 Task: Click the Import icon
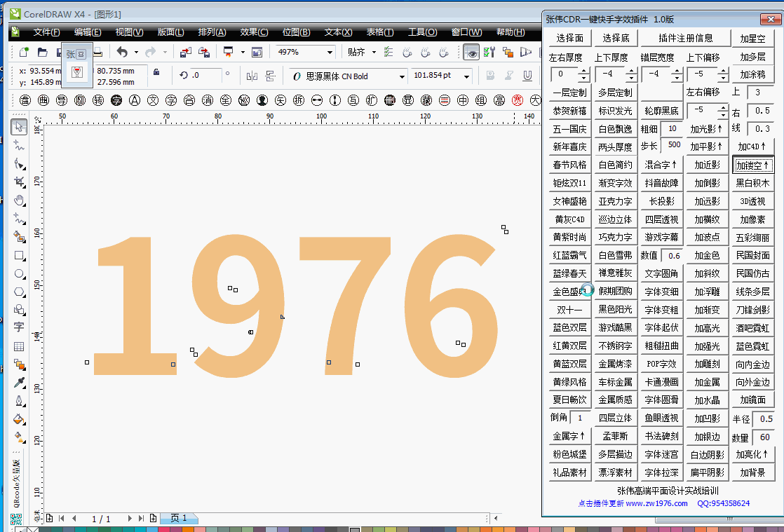[186, 51]
